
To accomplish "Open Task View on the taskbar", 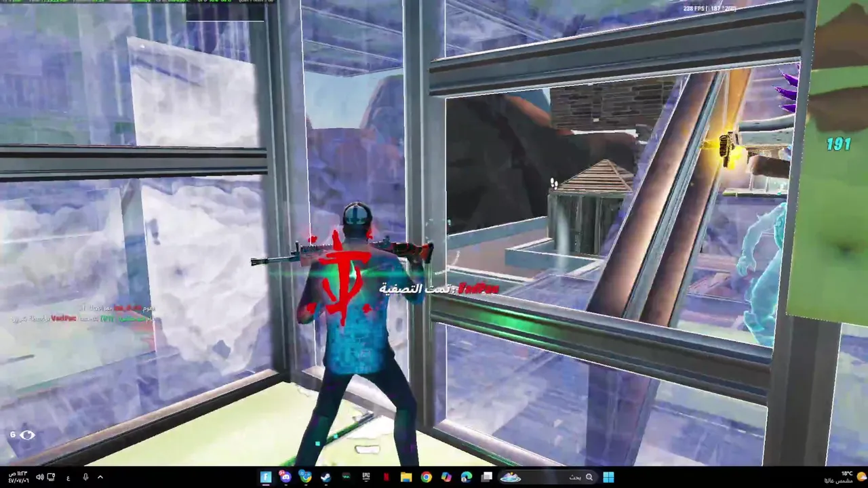I will 486,477.
